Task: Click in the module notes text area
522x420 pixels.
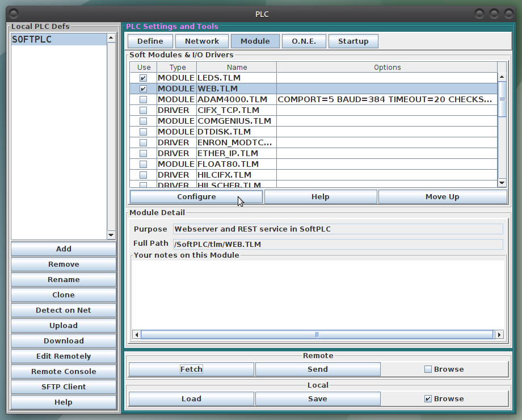Action: click(318, 295)
